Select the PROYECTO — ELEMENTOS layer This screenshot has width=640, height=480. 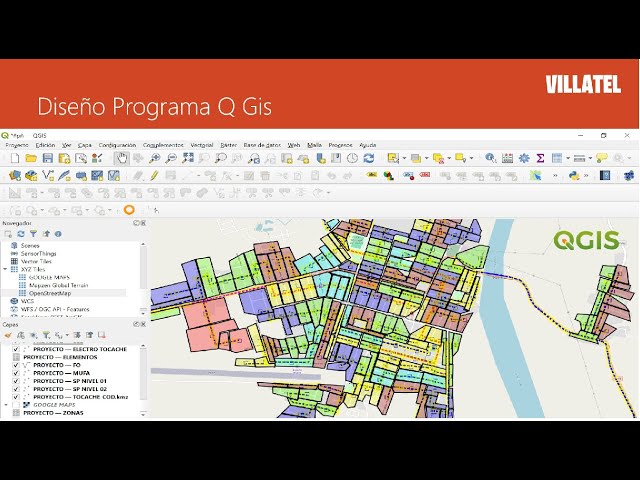pyautogui.click(x=60, y=357)
